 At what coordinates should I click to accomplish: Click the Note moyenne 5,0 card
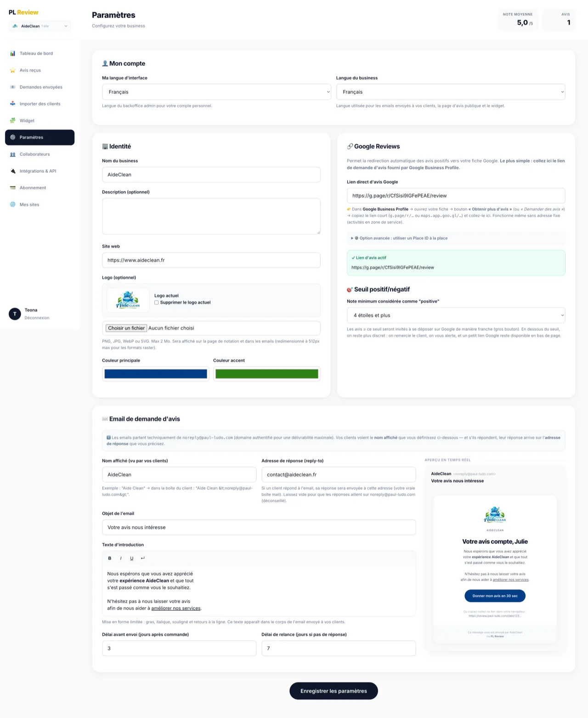tap(518, 20)
